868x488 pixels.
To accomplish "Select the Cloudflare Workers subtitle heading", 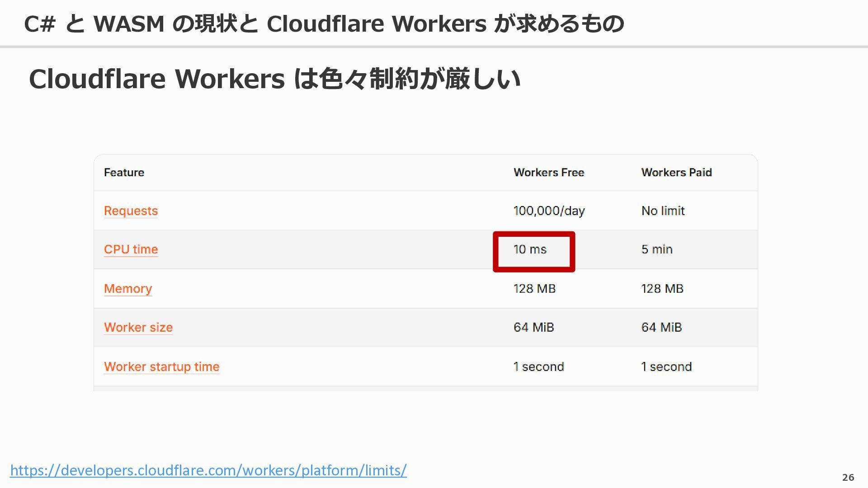I will 275,79.
